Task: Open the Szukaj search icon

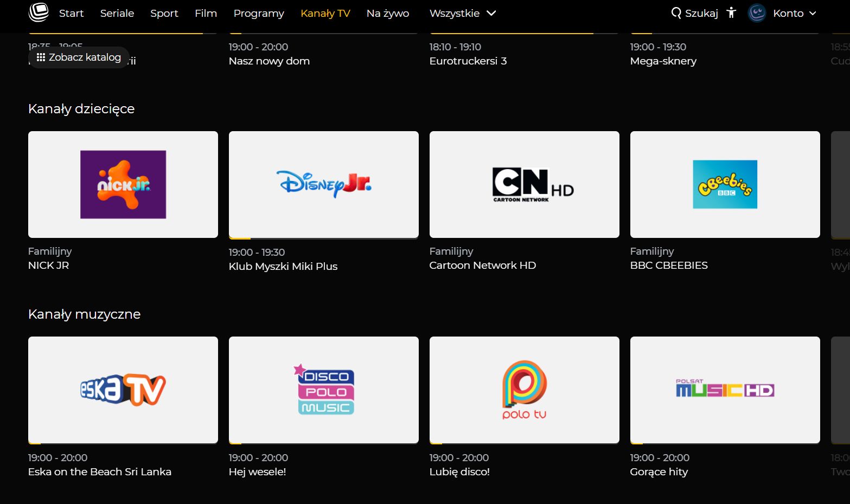Action: [x=694, y=13]
